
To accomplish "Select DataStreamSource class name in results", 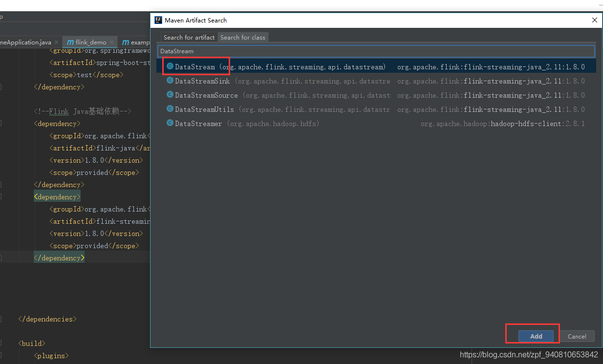I will click(206, 95).
